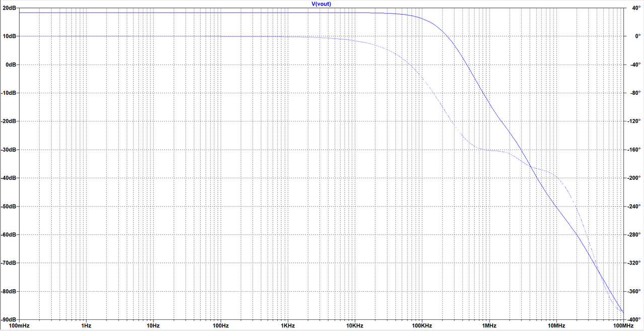Click the -240° phase axis label
This screenshot has height=331, width=644.
pos(635,207)
